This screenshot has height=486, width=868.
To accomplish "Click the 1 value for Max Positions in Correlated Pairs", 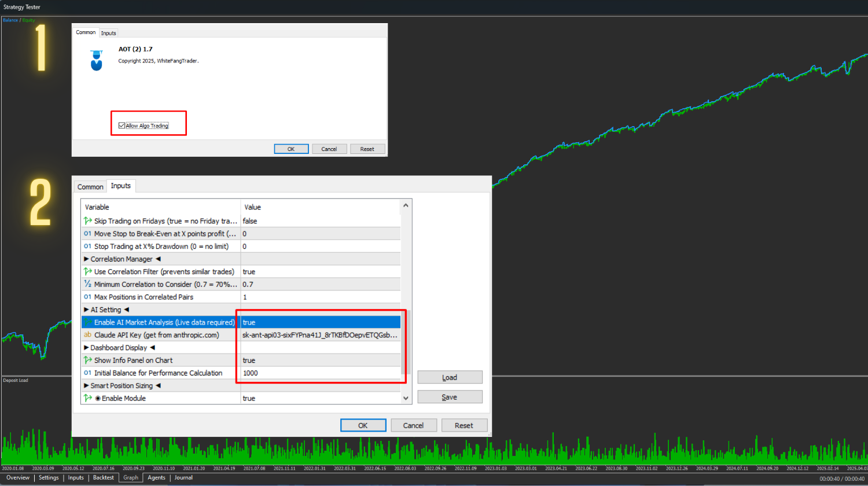I will [321, 297].
